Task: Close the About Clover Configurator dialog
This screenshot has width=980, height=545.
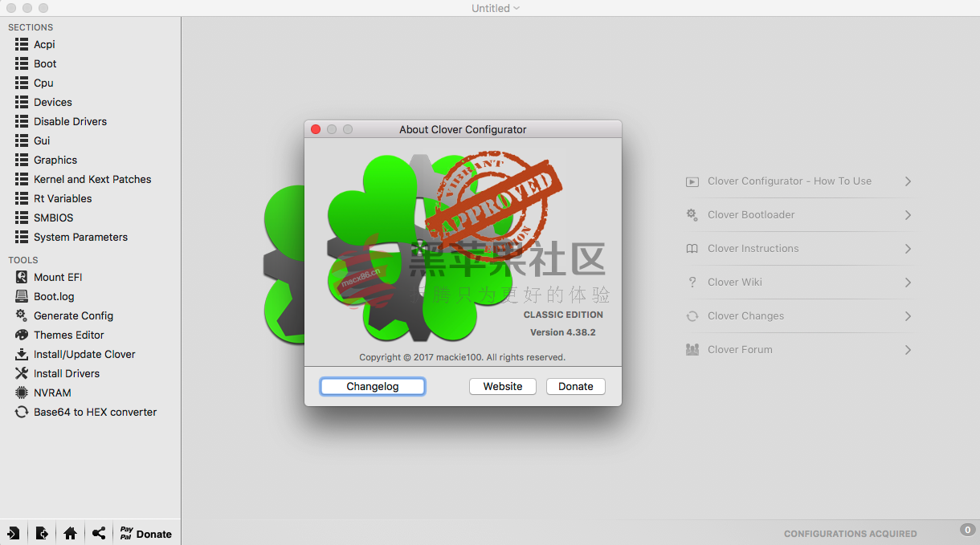Action: click(x=316, y=129)
